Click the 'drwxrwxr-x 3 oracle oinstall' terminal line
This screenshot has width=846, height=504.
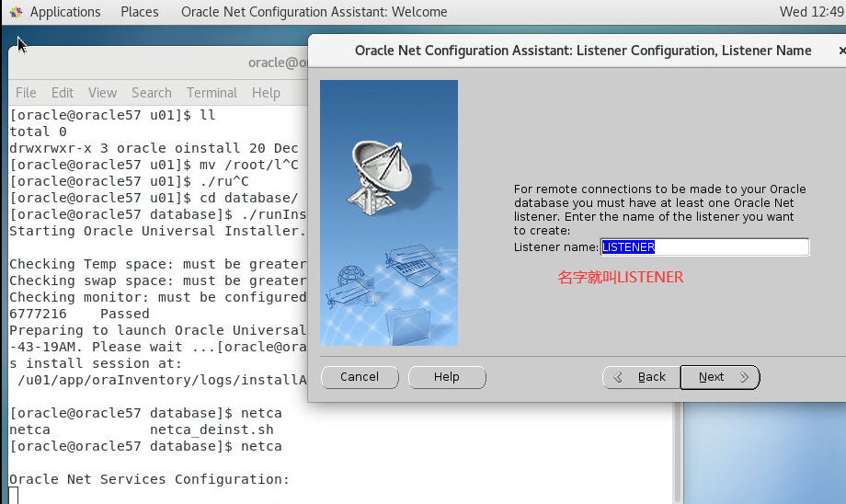(x=154, y=148)
